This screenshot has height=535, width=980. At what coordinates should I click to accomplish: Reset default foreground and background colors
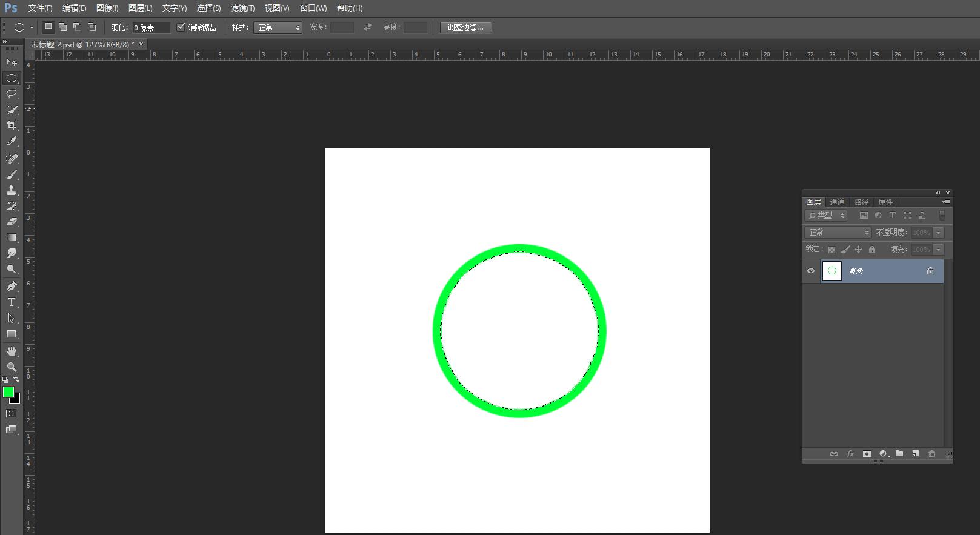tap(5, 380)
